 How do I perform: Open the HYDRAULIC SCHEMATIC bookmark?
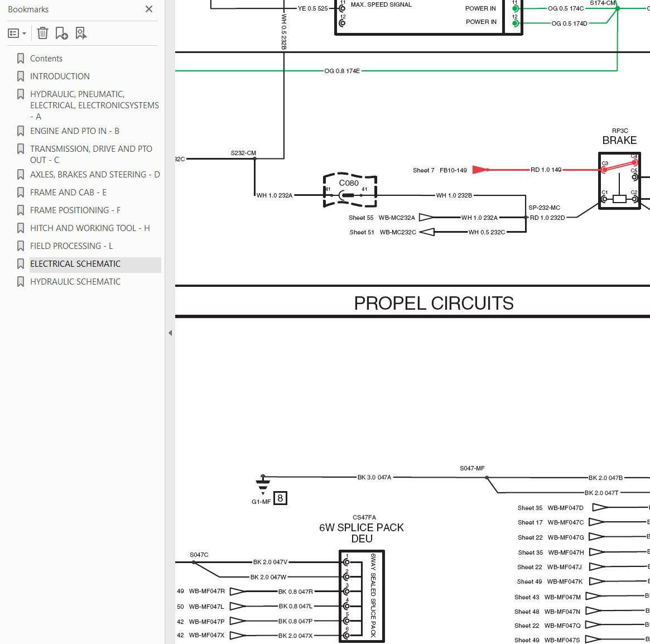point(75,282)
